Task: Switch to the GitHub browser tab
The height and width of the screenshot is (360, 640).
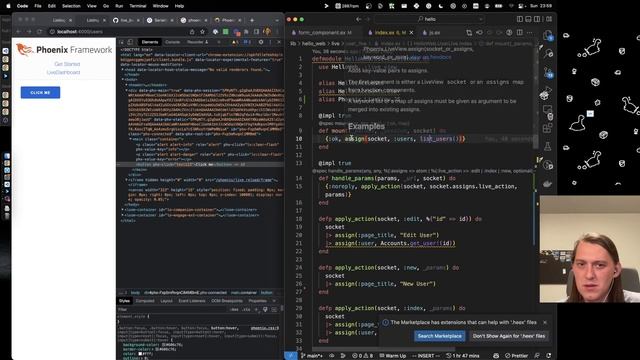Action: coord(126,20)
